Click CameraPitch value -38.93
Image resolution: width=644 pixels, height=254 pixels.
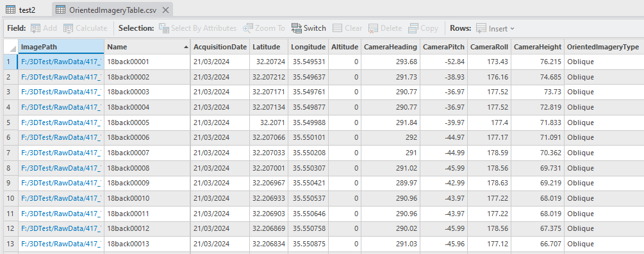point(443,77)
